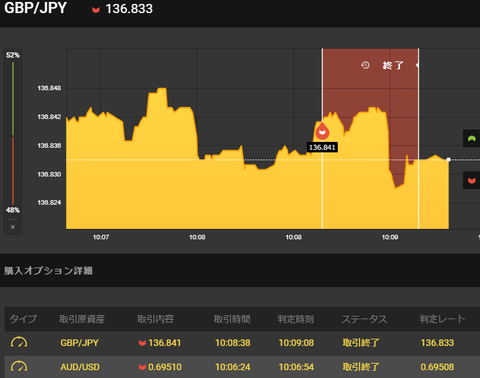Click the 136.824 price axis label
480x378 pixels.
49,202
